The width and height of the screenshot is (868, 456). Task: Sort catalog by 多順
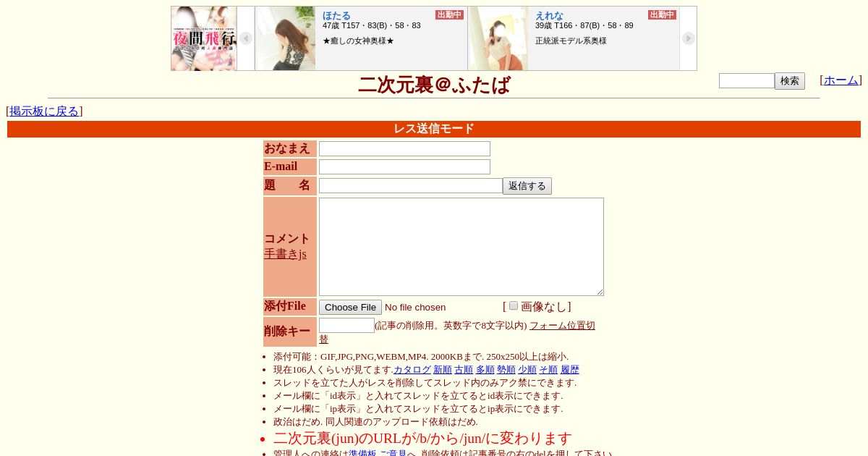[x=485, y=370]
